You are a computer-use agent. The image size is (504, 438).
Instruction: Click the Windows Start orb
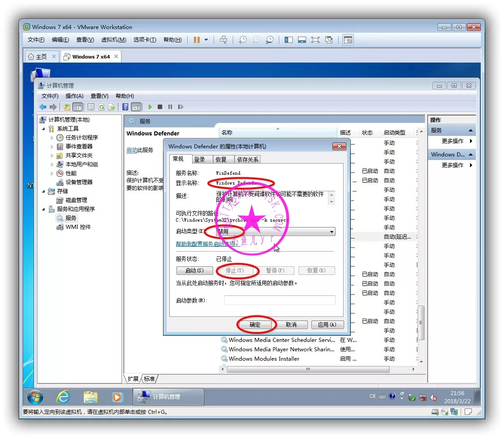point(35,397)
